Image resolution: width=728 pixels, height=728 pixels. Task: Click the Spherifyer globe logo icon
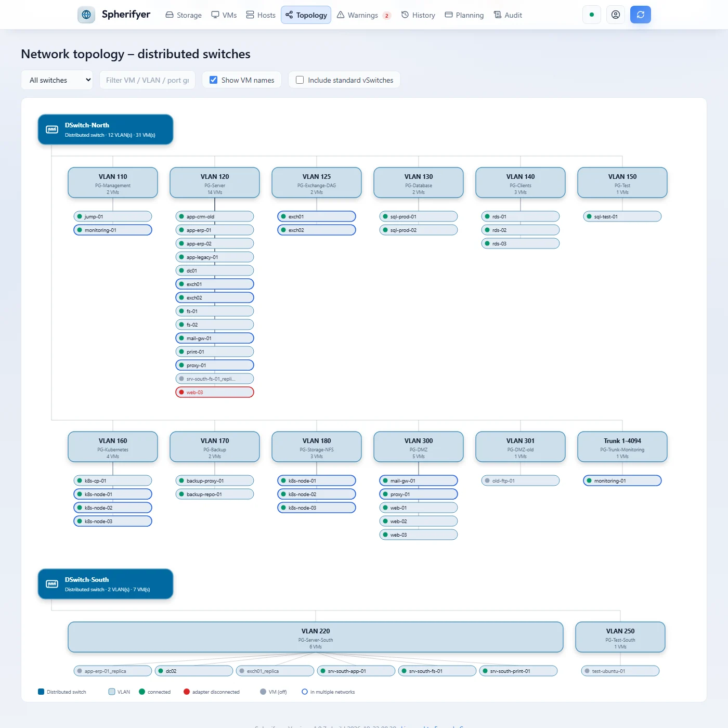coord(86,15)
